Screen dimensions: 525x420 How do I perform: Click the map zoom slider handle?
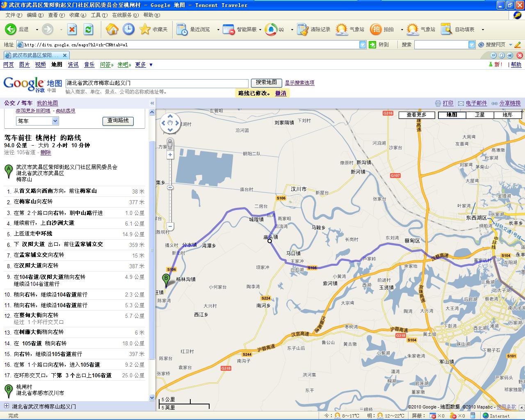coord(170,187)
